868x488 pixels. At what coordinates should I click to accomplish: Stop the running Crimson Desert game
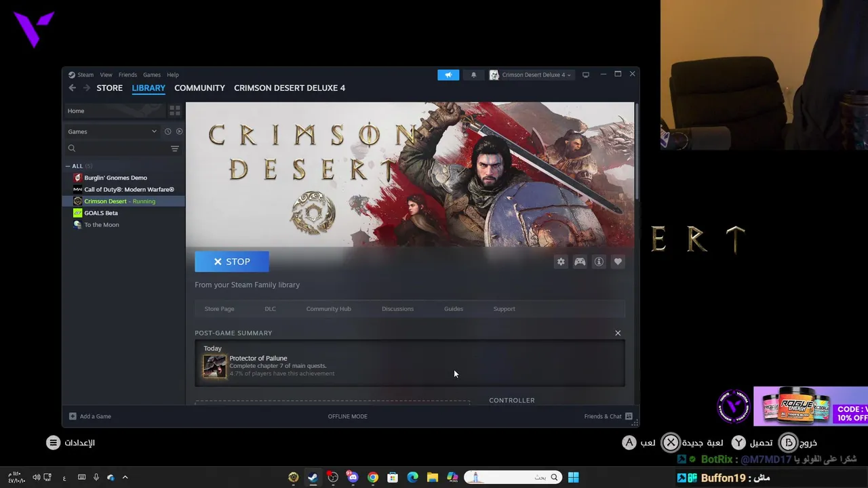click(232, 262)
